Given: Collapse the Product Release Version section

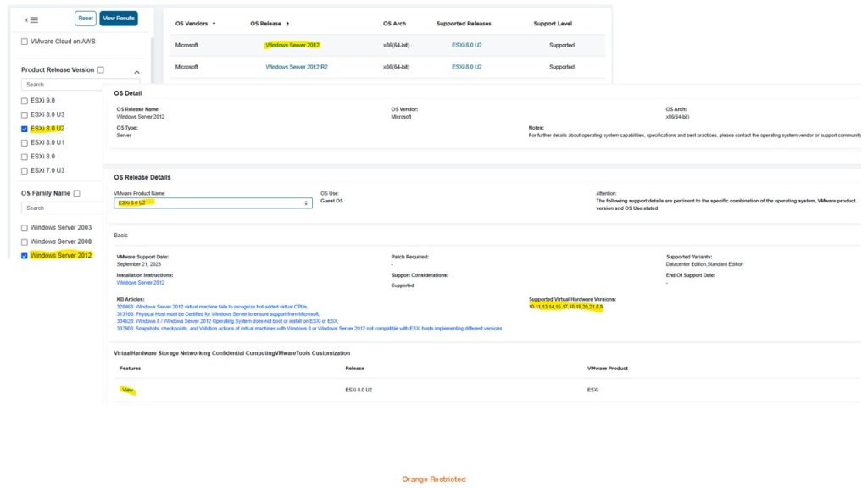Looking at the screenshot, I should point(136,72).
